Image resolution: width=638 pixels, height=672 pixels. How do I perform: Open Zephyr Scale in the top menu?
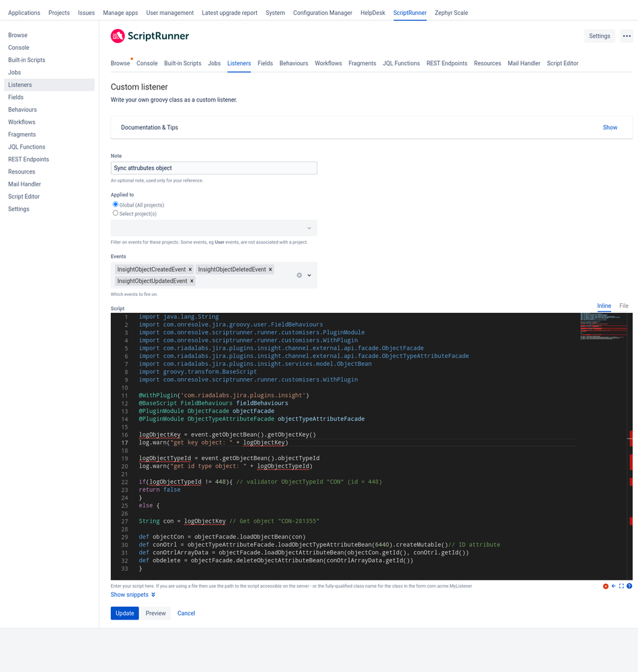tap(451, 13)
